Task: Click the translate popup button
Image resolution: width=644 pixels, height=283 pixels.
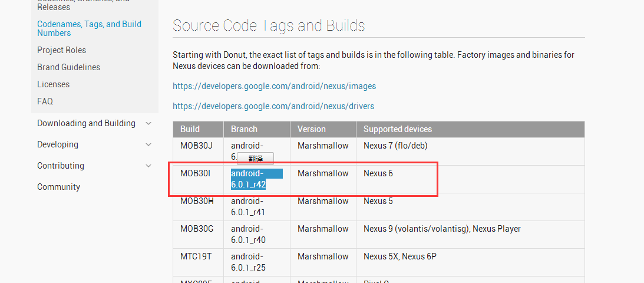Action: pos(256,158)
